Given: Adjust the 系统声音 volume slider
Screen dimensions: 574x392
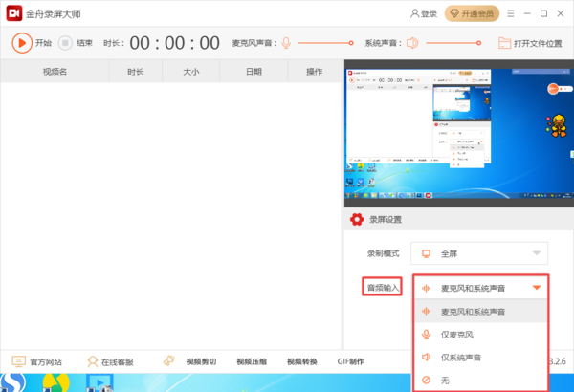Looking at the screenshot, I should [452, 43].
